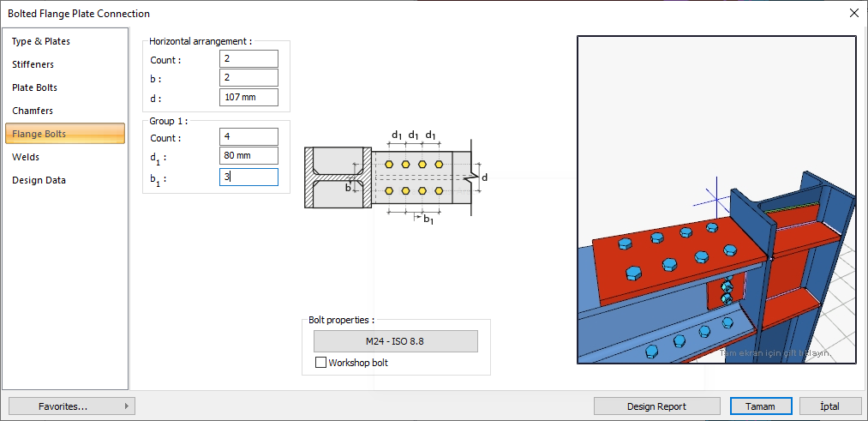Click the M24 - ISO 8.8 bolt button
This screenshot has width=868, height=421.
click(395, 340)
